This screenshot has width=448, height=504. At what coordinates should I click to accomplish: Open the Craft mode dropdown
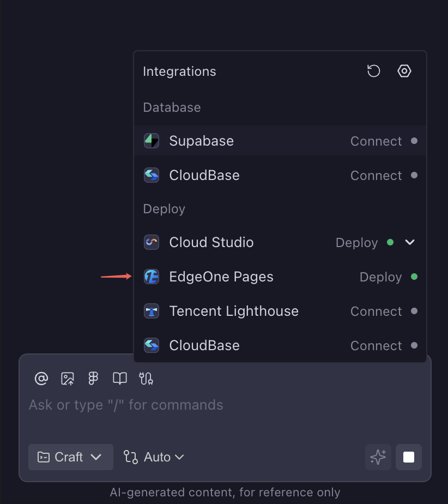click(x=70, y=457)
